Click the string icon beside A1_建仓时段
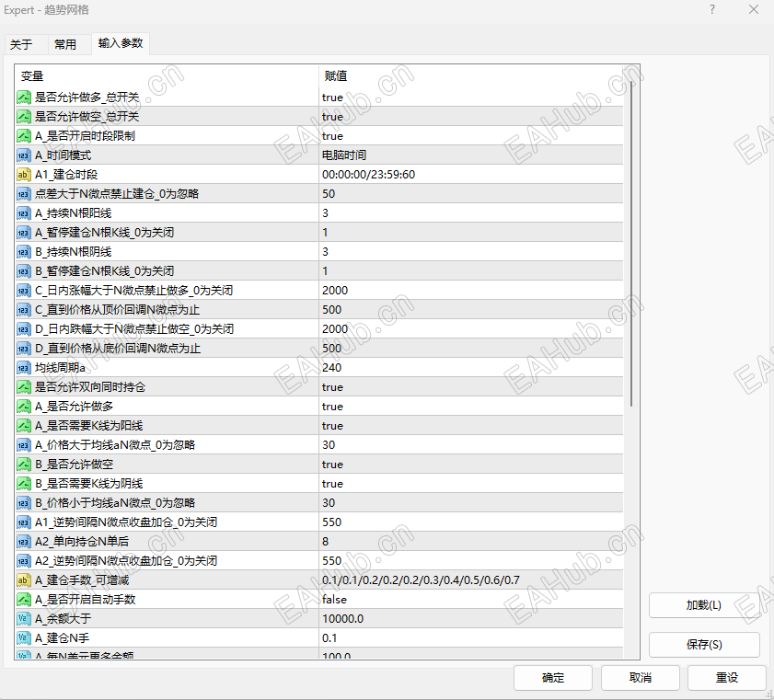Viewport: 774px width, 700px height. pos(24,175)
